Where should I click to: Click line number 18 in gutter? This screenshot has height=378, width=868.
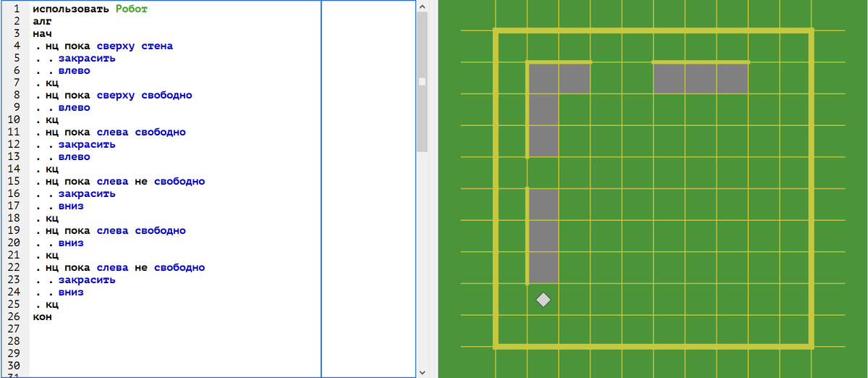(14, 218)
